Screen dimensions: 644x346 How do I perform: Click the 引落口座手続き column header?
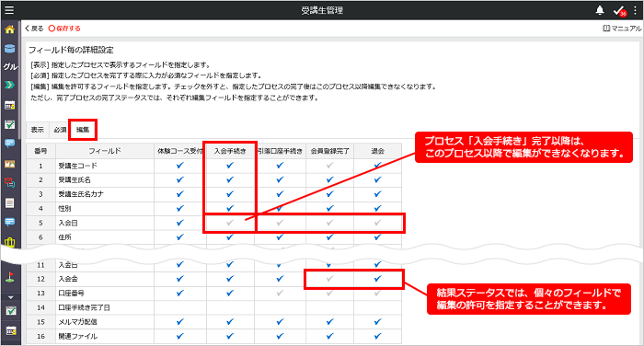[x=280, y=151]
